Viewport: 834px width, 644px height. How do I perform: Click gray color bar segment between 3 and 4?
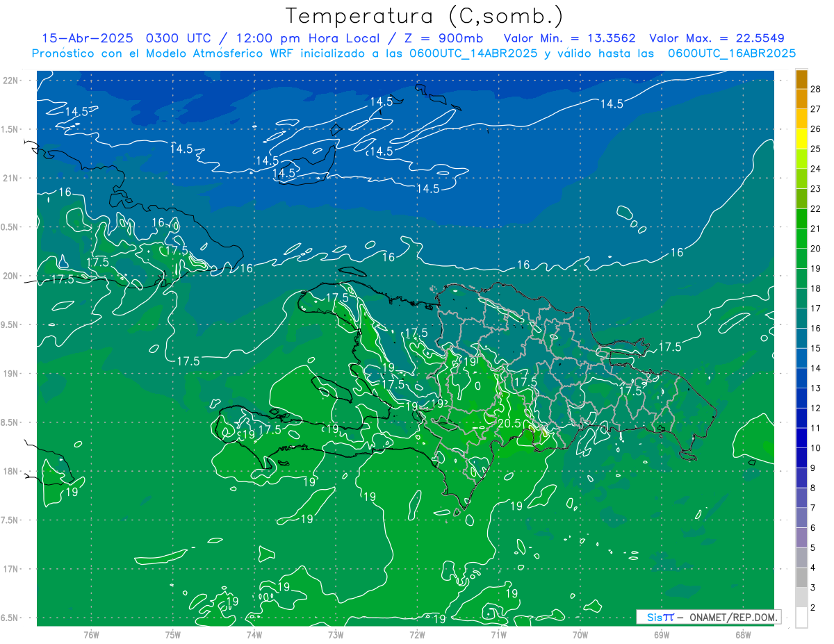pyautogui.click(x=801, y=577)
